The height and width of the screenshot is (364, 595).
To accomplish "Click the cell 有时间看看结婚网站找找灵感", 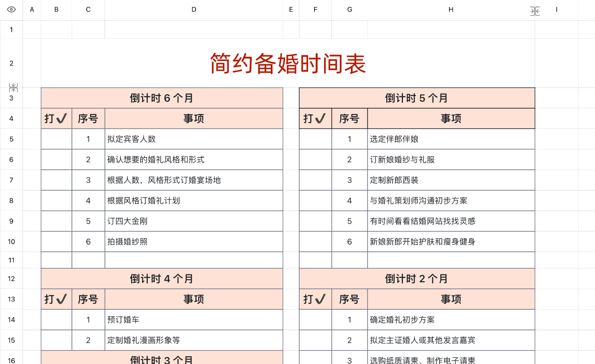I will coord(451,221).
